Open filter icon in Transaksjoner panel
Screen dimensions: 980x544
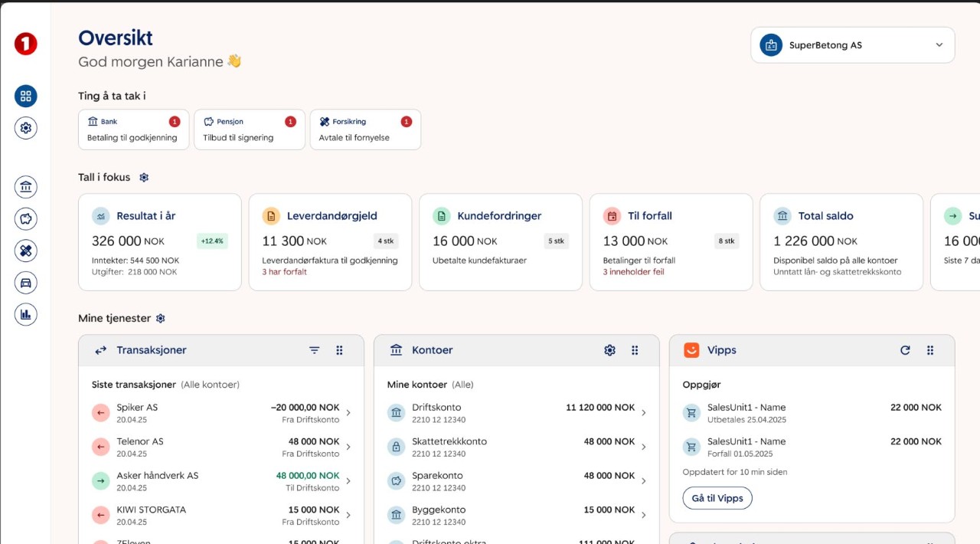pyautogui.click(x=315, y=350)
